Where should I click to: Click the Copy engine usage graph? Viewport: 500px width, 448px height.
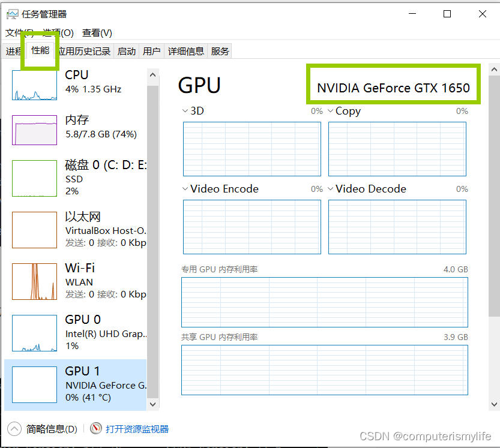397,149
